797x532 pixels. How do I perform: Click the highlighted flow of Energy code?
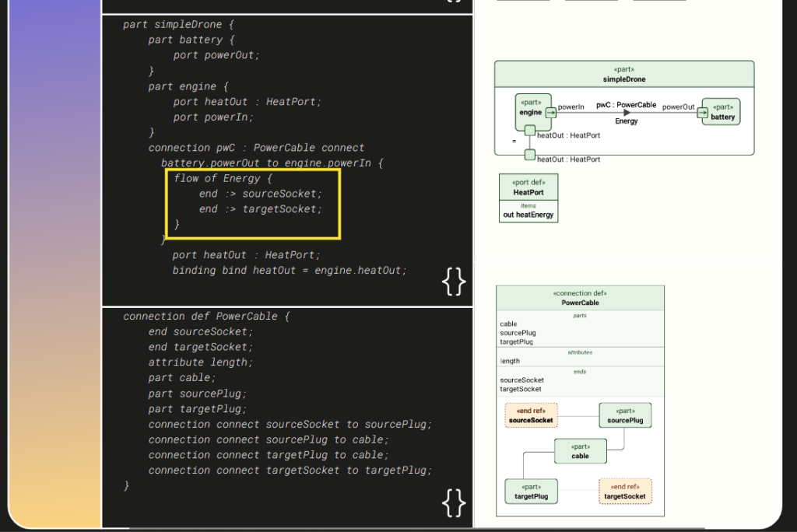253,201
